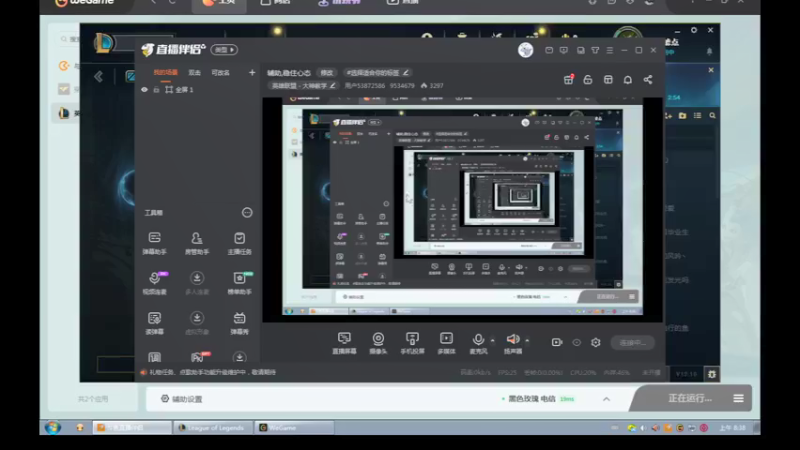Click the lock icon in stream header

[588, 80]
